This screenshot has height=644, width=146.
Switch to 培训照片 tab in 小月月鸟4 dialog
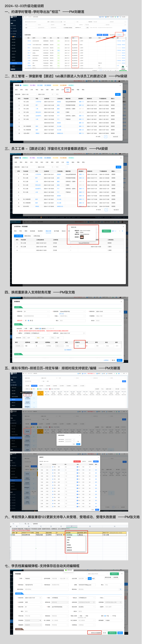tap(40, 231)
